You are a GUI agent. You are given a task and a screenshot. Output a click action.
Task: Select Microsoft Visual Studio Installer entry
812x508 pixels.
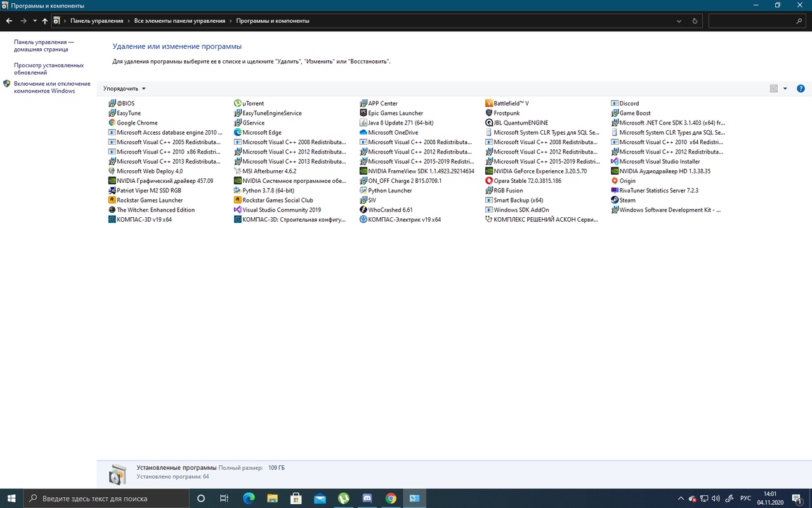tap(655, 161)
